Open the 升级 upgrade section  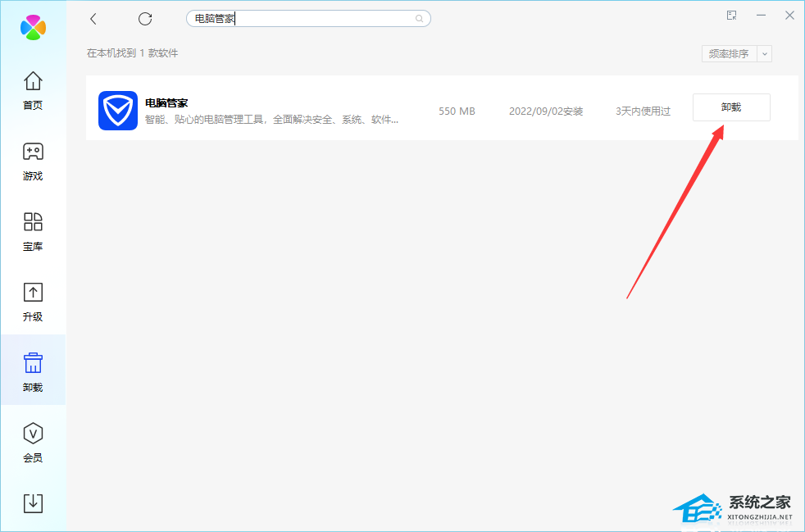coord(33,302)
